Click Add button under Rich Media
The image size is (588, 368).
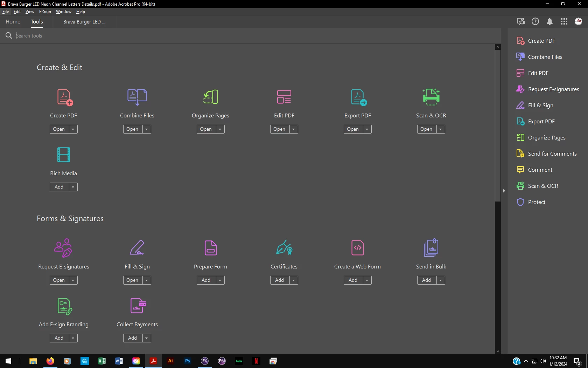(x=59, y=187)
